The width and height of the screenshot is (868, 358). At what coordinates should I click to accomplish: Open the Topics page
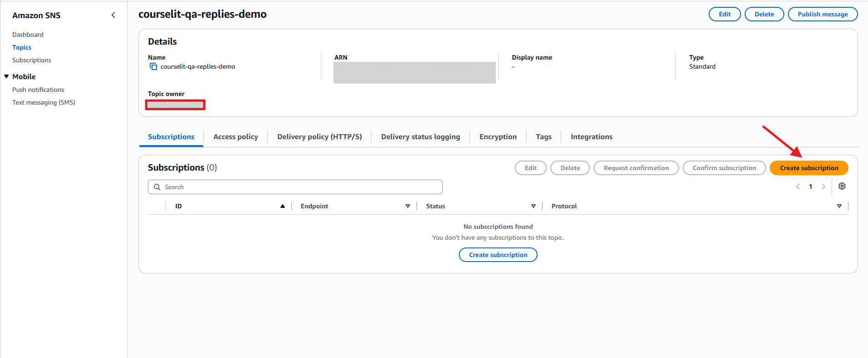pos(22,47)
